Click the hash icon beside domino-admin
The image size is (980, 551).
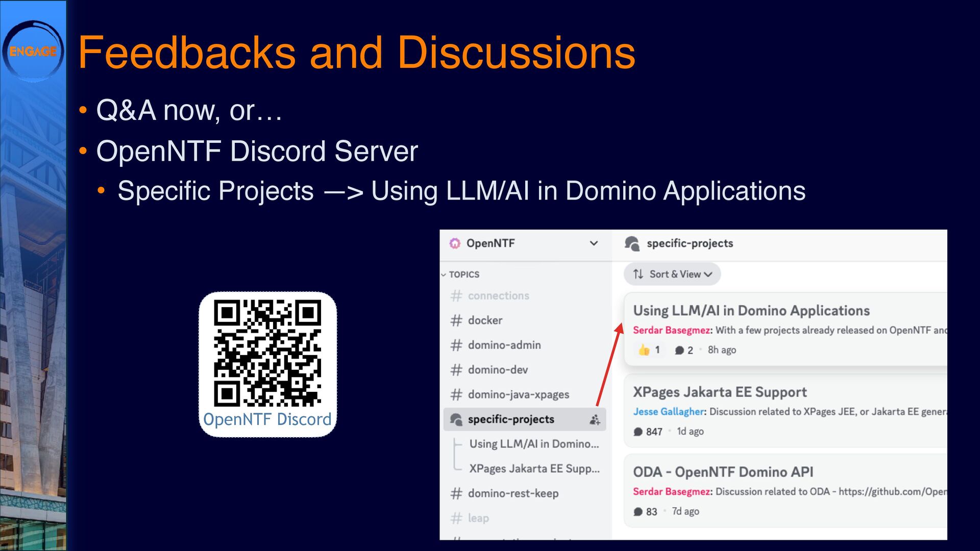[456, 345]
